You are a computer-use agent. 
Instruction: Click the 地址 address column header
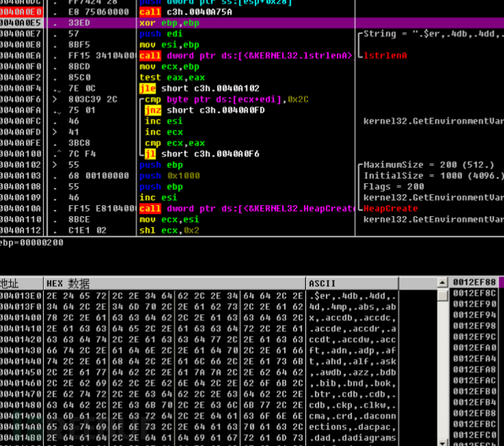(10, 283)
